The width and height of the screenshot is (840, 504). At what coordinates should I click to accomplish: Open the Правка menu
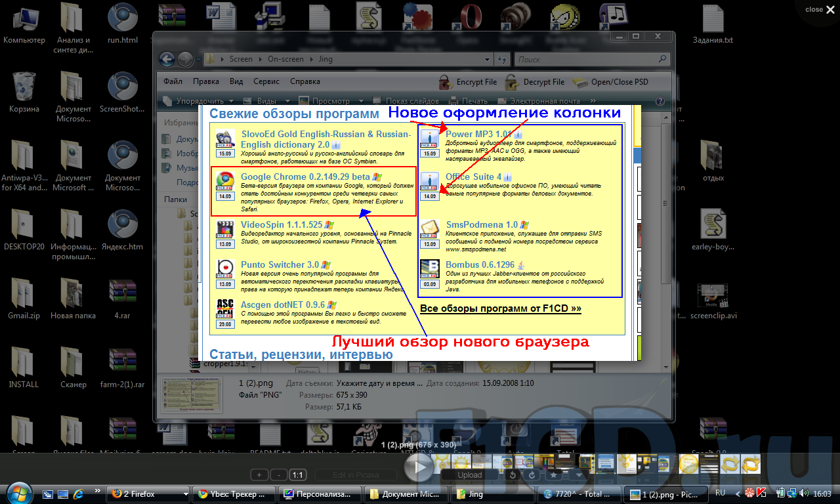click(x=206, y=82)
